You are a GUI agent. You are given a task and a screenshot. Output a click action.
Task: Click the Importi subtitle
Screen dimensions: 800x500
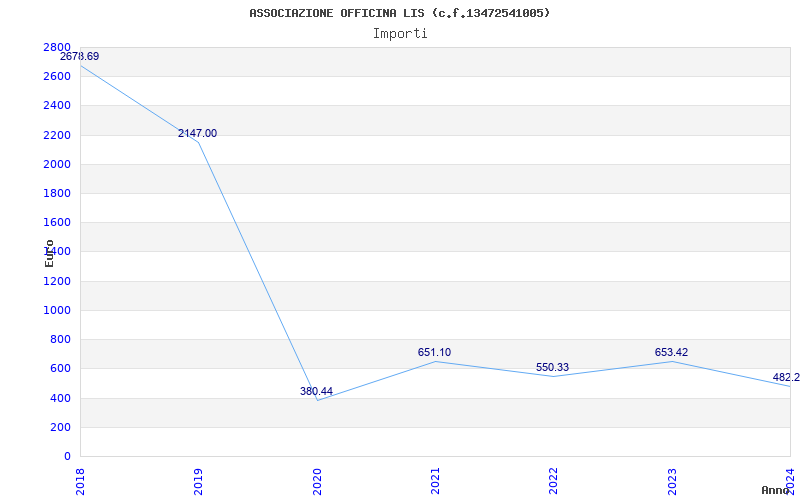[400, 34]
